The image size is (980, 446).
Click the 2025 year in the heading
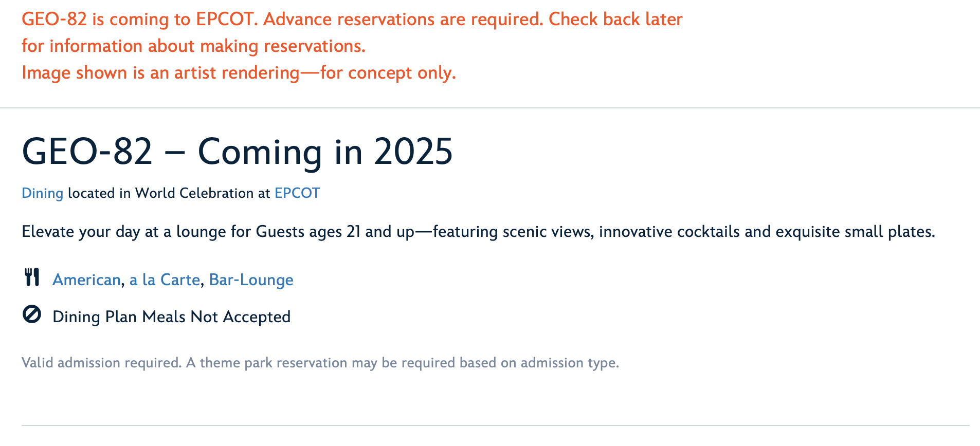click(x=413, y=152)
